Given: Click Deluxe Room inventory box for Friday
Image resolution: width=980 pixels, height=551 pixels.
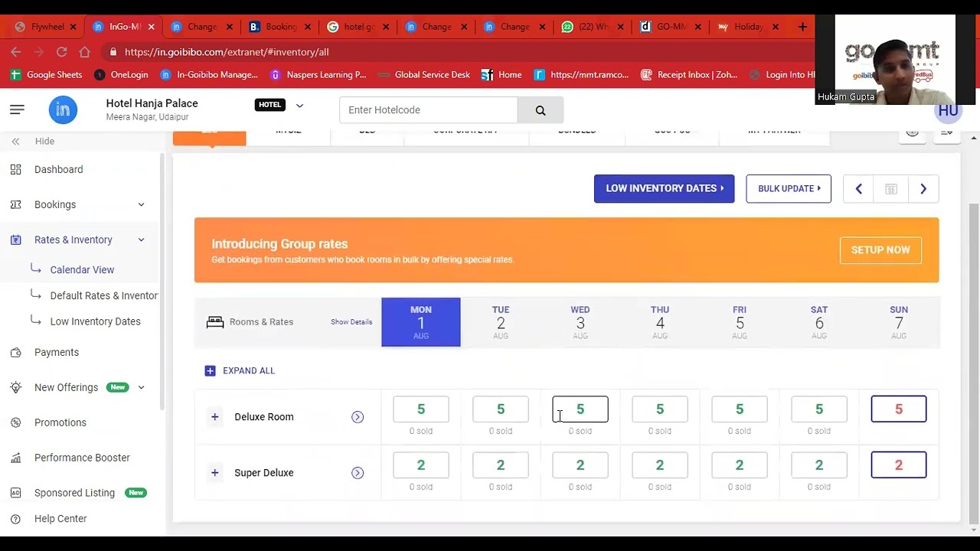Looking at the screenshot, I should (740, 409).
